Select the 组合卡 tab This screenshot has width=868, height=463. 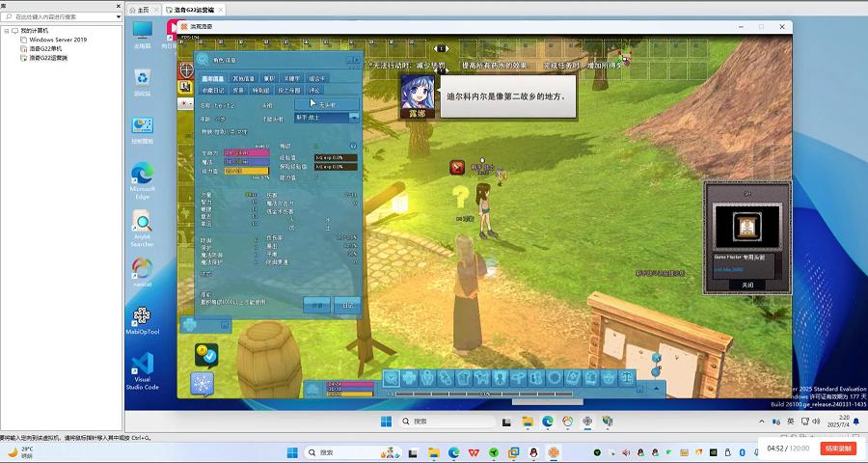pyautogui.click(x=317, y=79)
